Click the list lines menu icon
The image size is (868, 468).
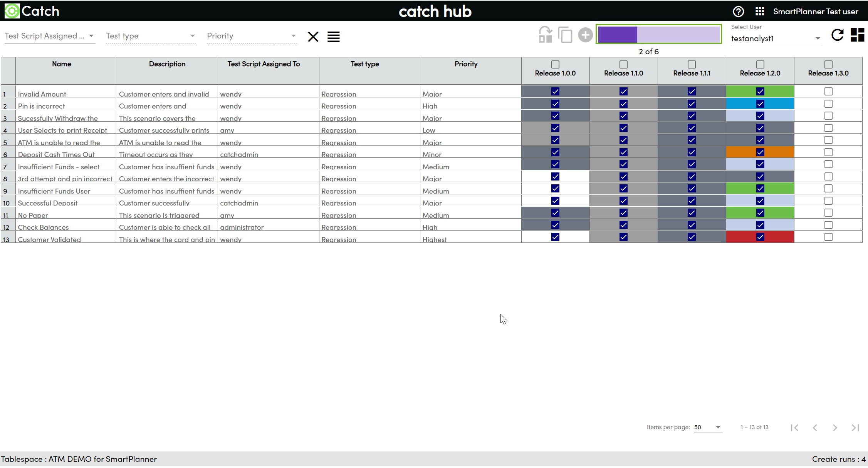(333, 37)
